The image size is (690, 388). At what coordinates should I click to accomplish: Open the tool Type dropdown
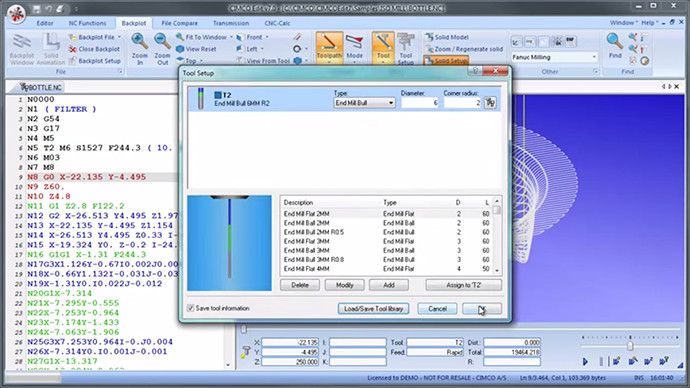tap(364, 102)
